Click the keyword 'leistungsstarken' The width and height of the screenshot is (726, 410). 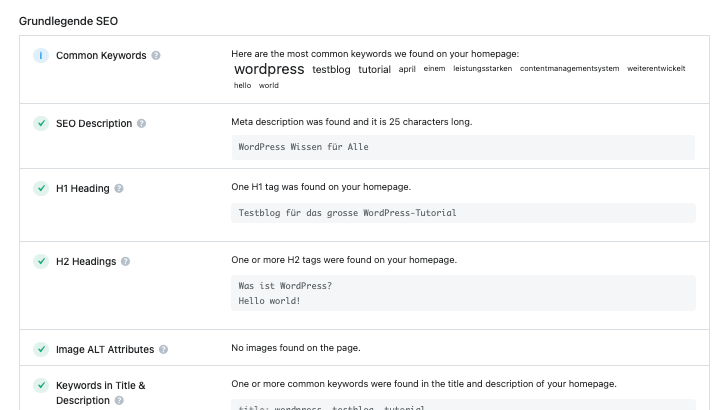pyautogui.click(x=482, y=68)
